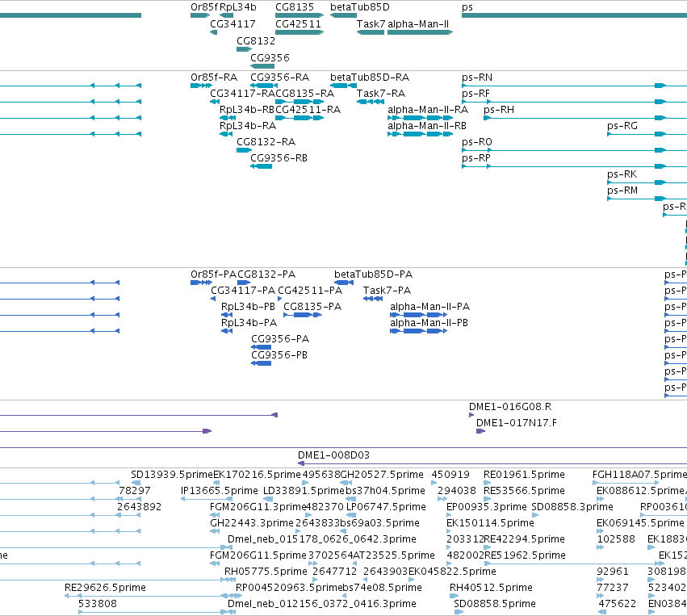This screenshot has height=616, width=687.
Task: Select the DME1-017N17.F BAC end
Action: coord(517,423)
